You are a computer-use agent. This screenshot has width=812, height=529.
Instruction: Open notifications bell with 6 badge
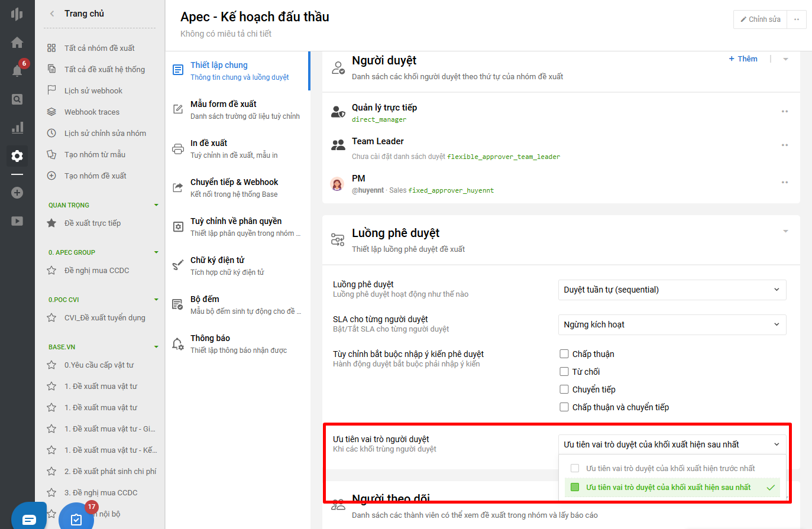[17, 70]
